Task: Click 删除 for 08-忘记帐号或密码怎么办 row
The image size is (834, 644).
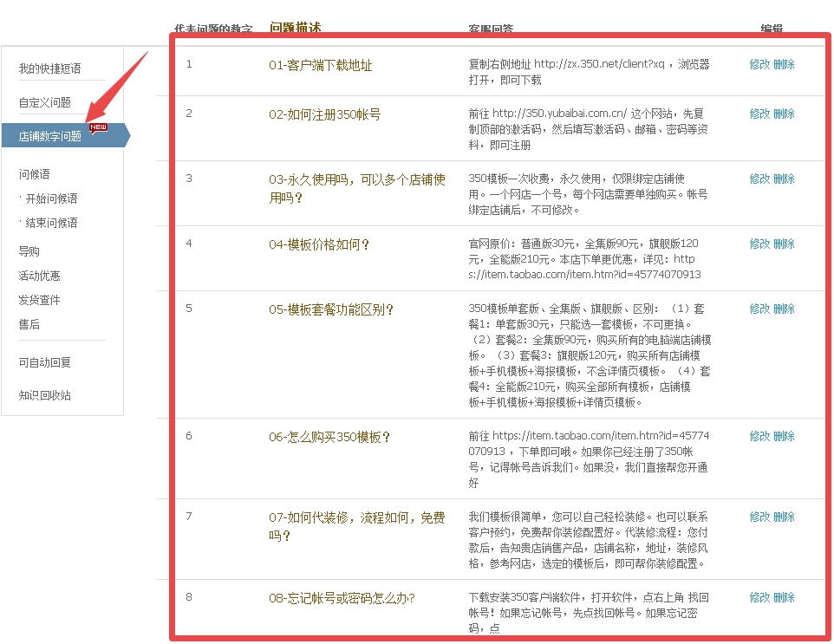Action: point(784,597)
